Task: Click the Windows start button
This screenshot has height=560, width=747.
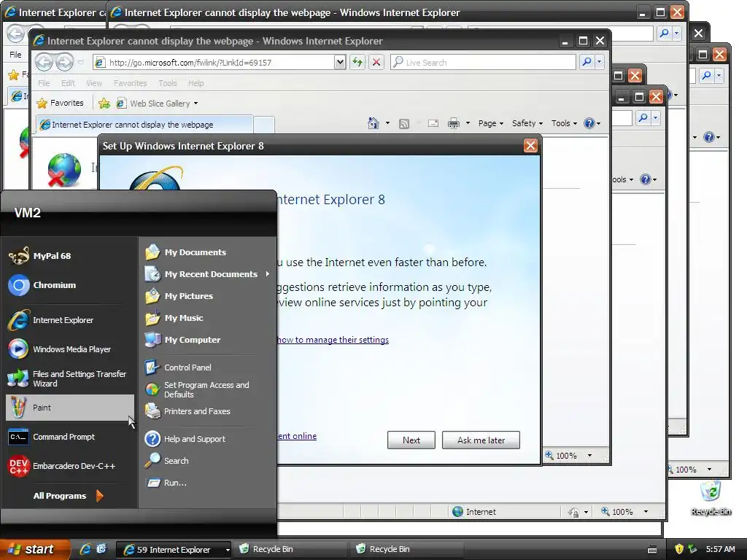Action: [x=36, y=549]
